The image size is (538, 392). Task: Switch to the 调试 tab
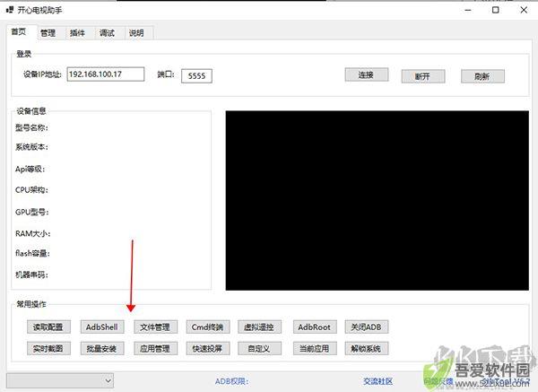(107, 33)
